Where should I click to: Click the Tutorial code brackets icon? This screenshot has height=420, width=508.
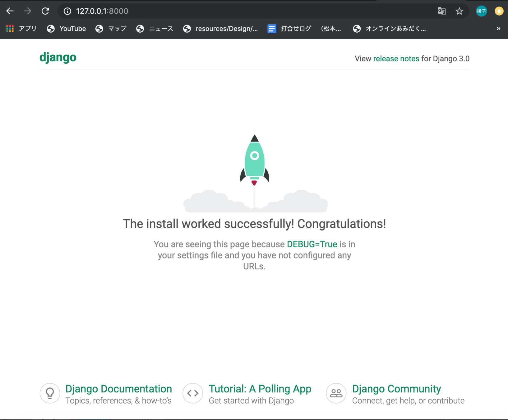tap(193, 393)
